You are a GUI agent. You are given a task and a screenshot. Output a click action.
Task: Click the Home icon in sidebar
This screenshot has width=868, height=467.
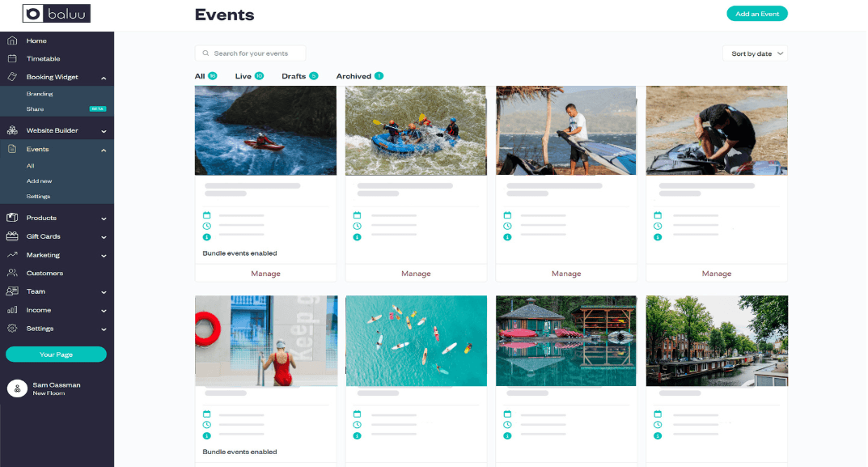tap(12, 40)
